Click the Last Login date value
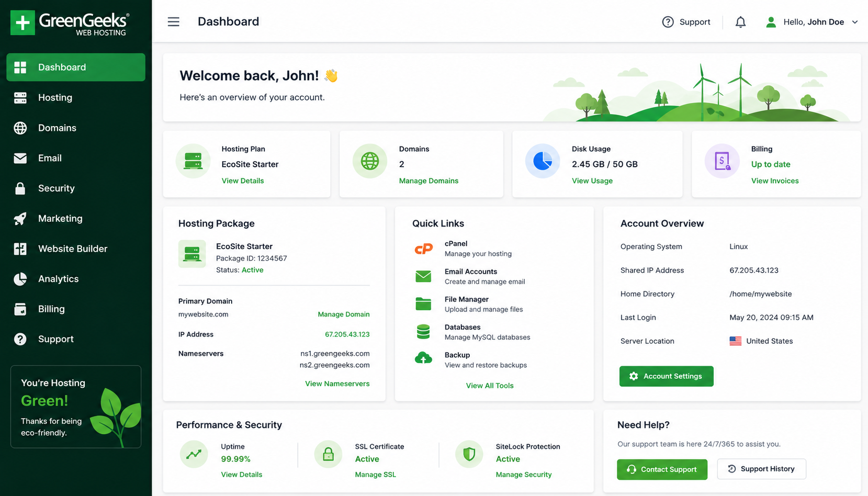Image resolution: width=868 pixels, height=496 pixels. (x=772, y=318)
